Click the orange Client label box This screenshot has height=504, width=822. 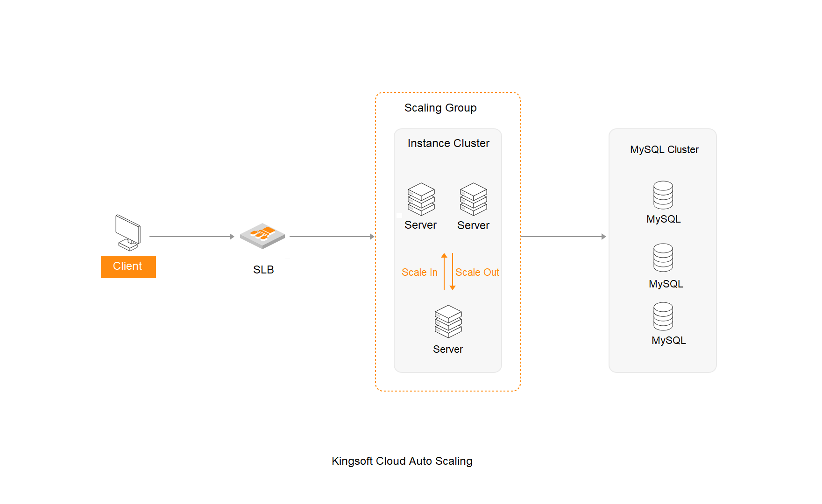pos(128,266)
